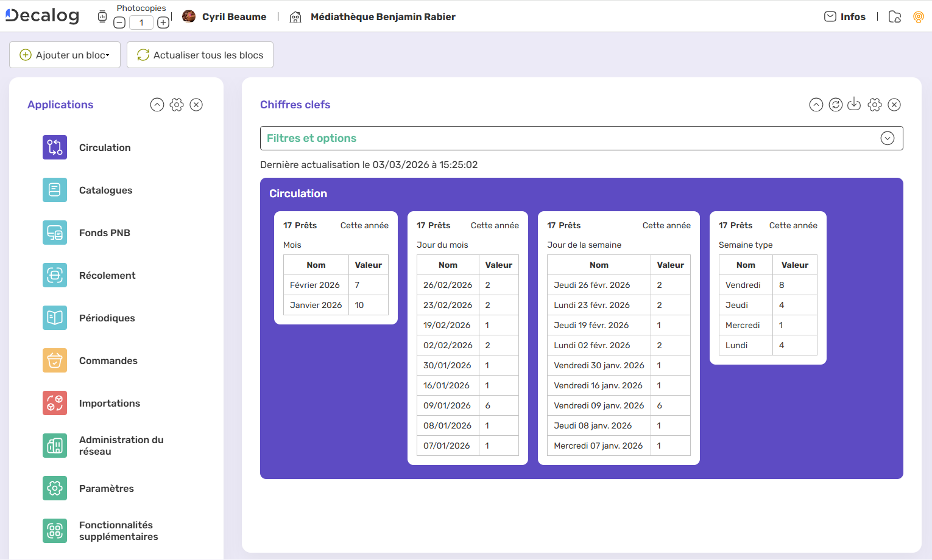Select the Importations application
The image size is (932, 560).
pos(109,403)
